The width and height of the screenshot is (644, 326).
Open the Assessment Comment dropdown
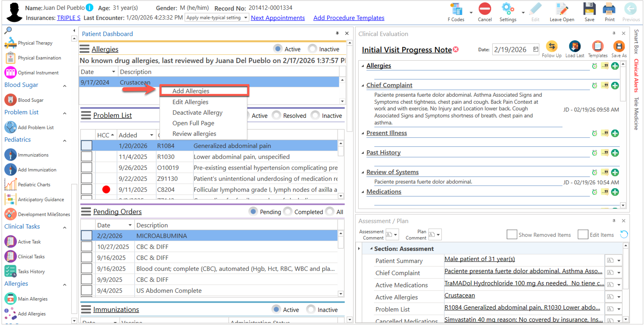[395, 235]
